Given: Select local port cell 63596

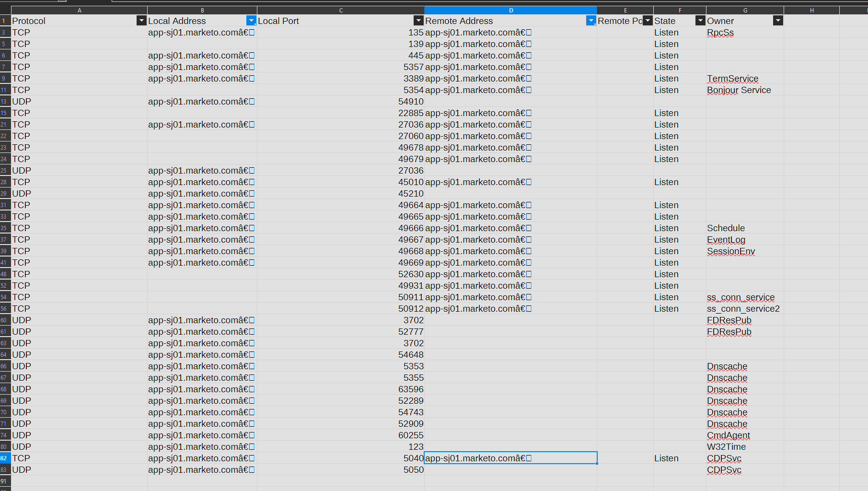Looking at the screenshot, I should pos(341,389).
